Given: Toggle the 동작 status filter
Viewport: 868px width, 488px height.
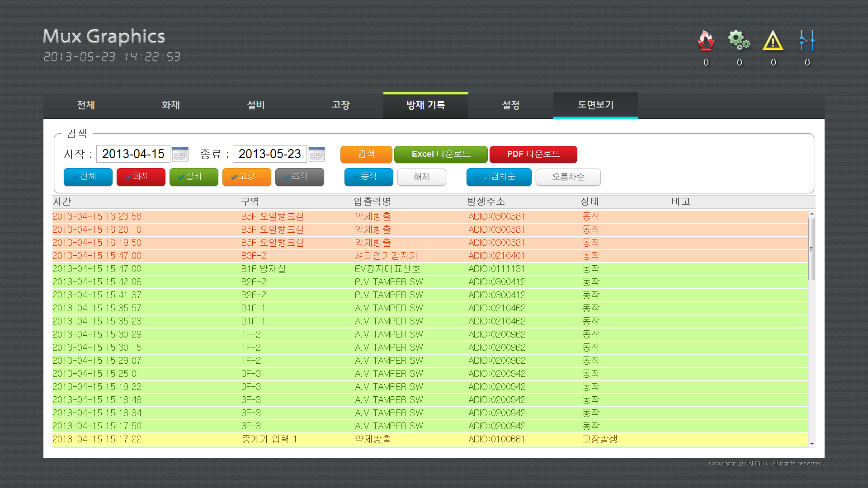Looking at the screenshot, I should coord(369,177).
